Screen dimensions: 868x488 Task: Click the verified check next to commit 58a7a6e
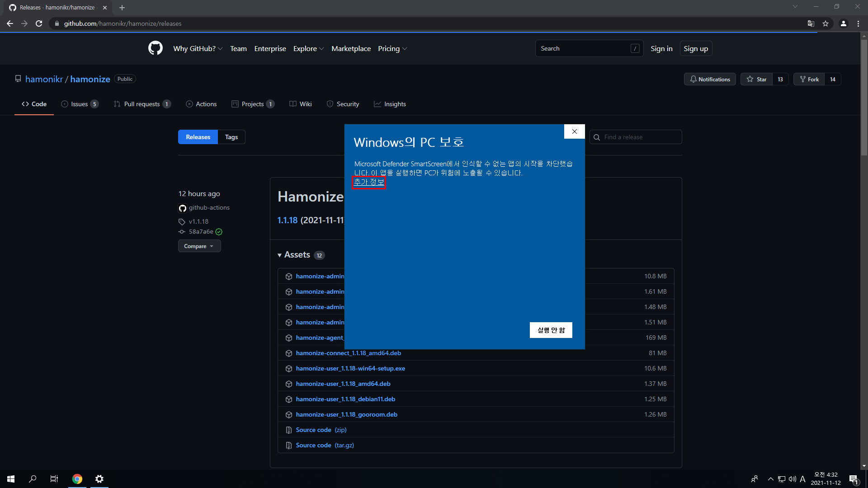click(219, 232)
